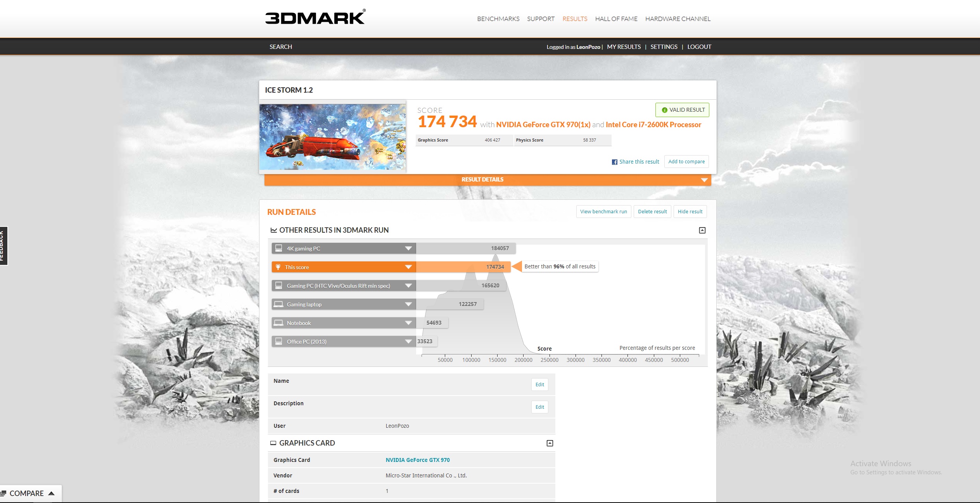Viewport: 980px width, 503px height.
Task: Open the Office PC (2013) dropdown arrow
Action: 408,341
